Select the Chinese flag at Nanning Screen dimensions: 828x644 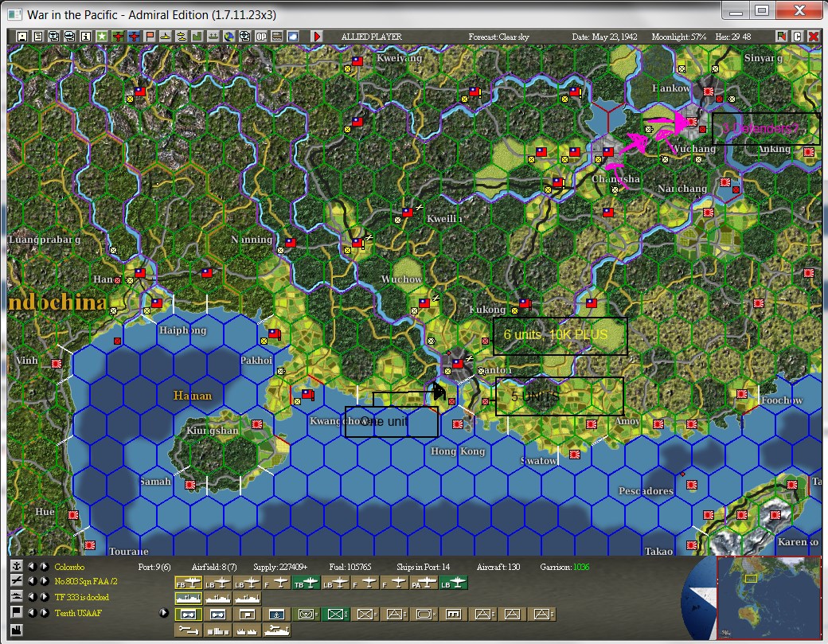[290, 242]
